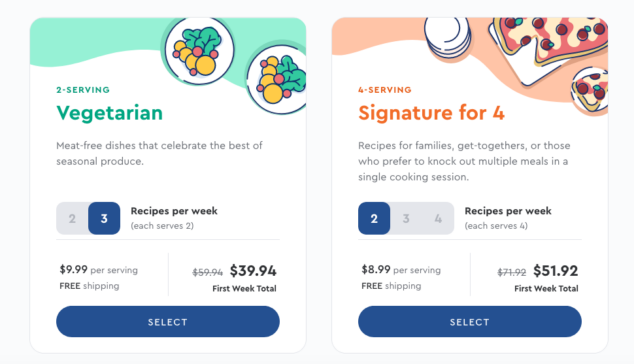Viewport: 634px width, 364px height.
Task: Set 3 recipes per week for Signature for 4
Action: point(406,218)
